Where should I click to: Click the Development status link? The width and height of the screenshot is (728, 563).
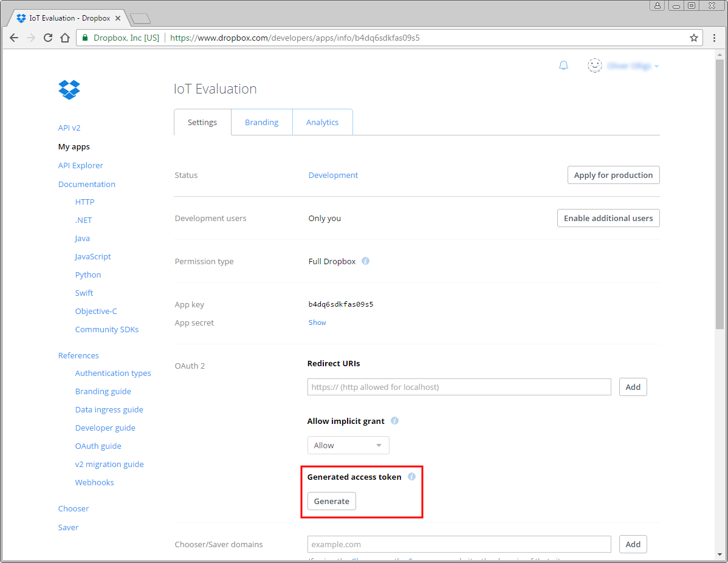(x=333, y=175)
